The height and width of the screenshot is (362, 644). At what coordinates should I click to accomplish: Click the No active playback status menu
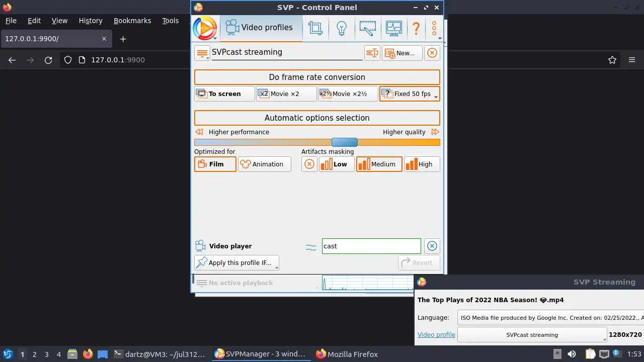235,283
